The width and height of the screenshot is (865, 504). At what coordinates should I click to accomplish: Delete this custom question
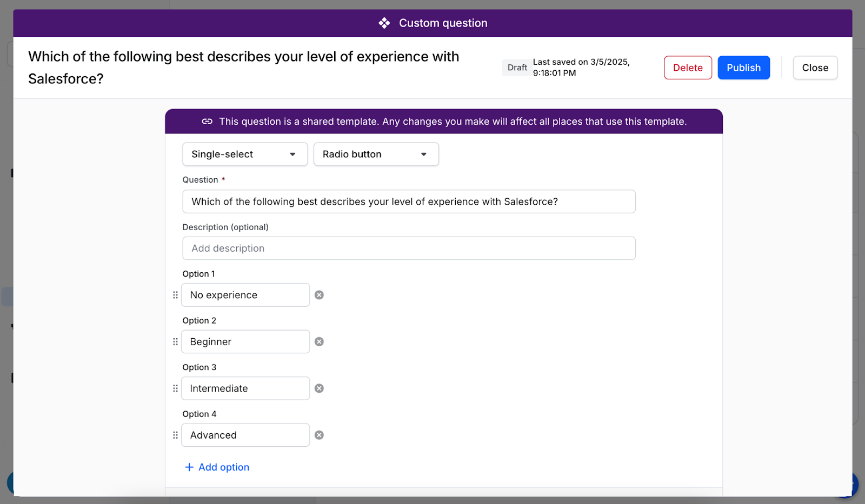(x=688, y=68)
